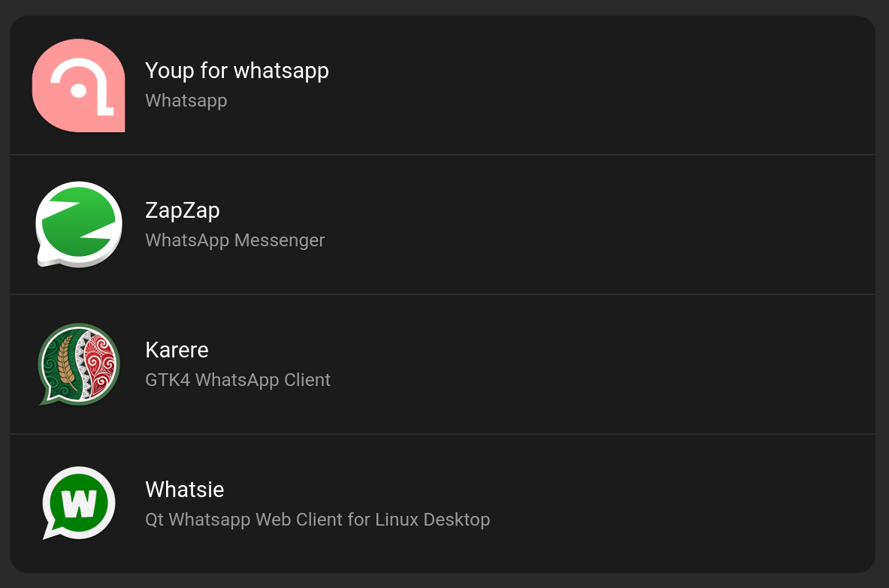
Task: Select the ZapZap app name
Action: (182, 210)
